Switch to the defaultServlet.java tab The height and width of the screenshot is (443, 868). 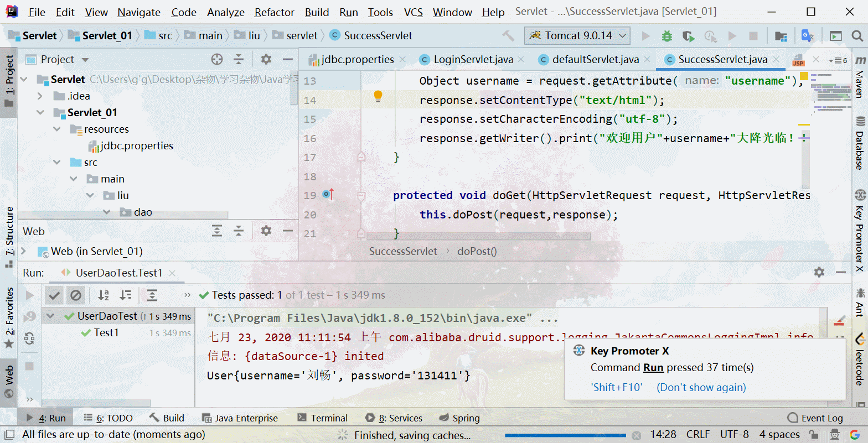pyautogui.click(x=596, y=60)
